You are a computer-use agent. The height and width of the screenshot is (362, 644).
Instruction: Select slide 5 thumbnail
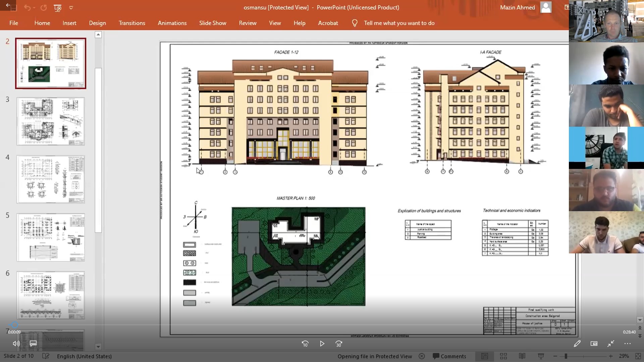coord(51,237)
